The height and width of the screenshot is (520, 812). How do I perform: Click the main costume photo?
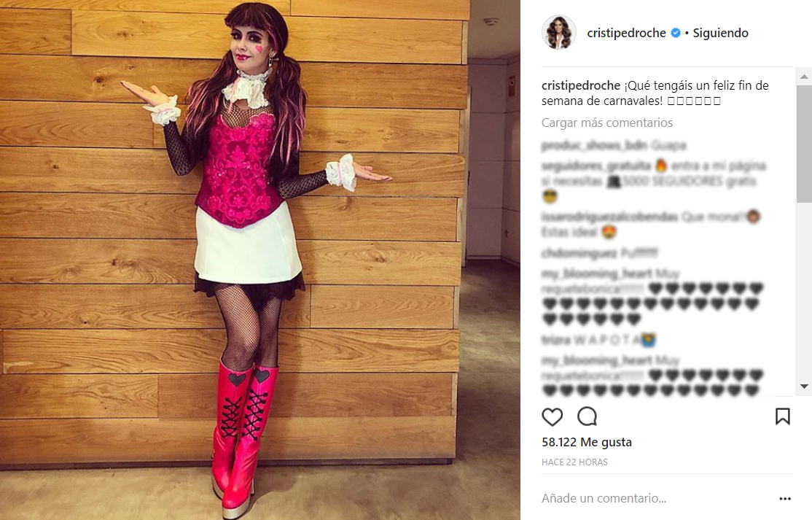(260, 260)
